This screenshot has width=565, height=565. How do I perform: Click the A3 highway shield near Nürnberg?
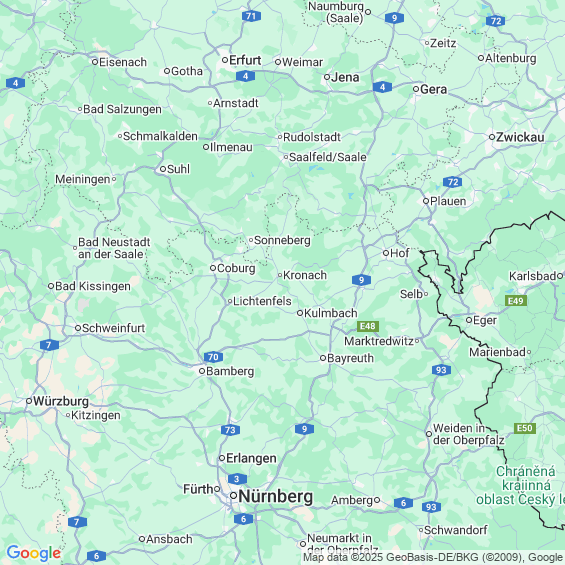click(237, 479)
